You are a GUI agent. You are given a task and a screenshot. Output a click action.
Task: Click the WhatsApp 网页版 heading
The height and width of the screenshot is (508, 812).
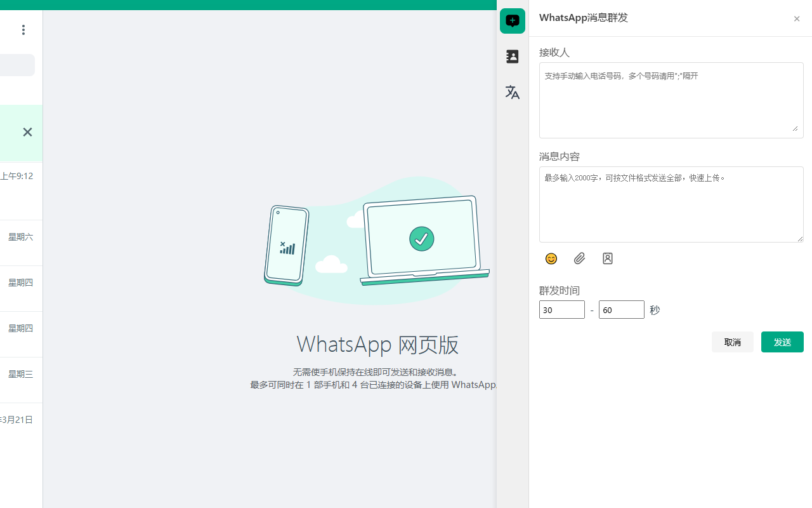pos(377,344)
